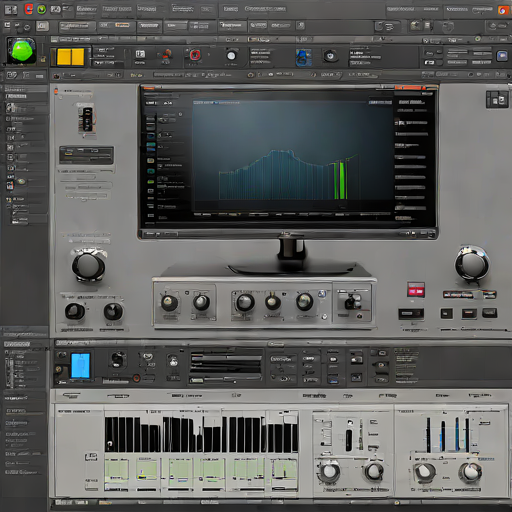512x512 pixels.
Task: Click the red circular record icon in toolbar
Action: coord(195,55)
